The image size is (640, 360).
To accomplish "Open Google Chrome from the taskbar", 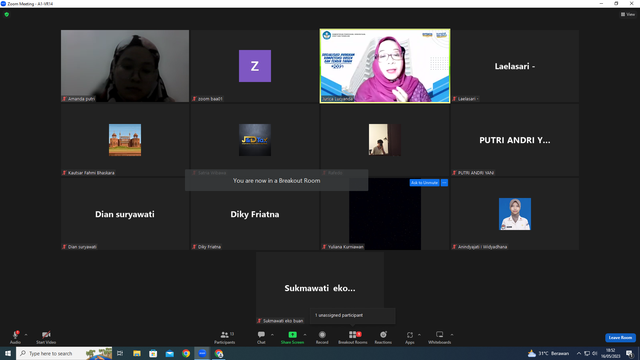I will pyautogui.click(x=186, y=353).
